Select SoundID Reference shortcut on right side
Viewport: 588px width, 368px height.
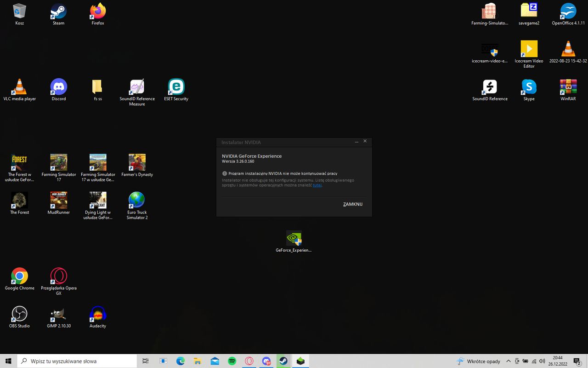click(490, 90)
